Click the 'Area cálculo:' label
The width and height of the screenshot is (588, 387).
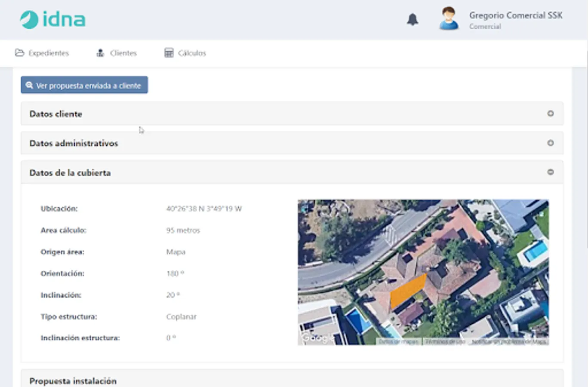coord(64,230)
